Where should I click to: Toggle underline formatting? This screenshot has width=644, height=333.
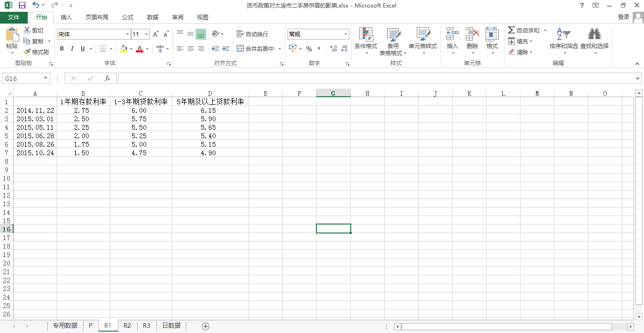tap(83, 49)
